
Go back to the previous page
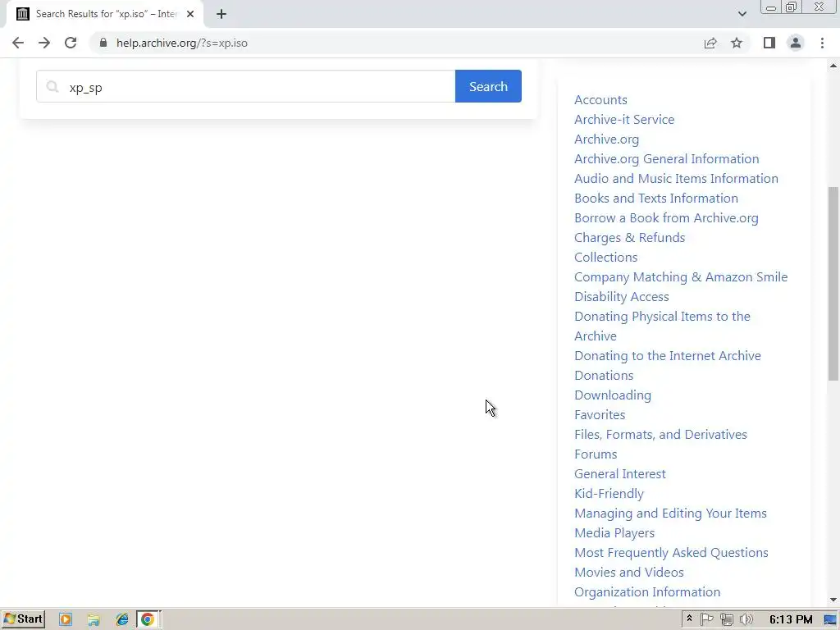click(x=18, y=43)
